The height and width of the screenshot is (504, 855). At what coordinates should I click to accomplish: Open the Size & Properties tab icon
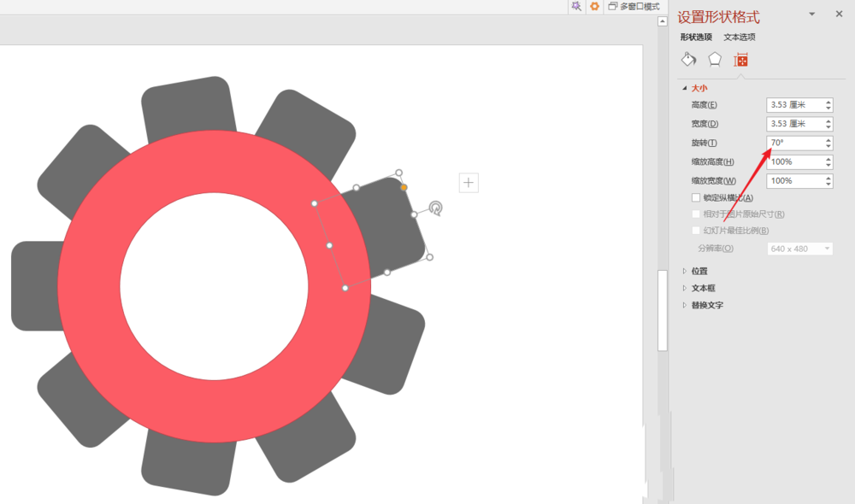pyautogui.click(x=740, y=60)
